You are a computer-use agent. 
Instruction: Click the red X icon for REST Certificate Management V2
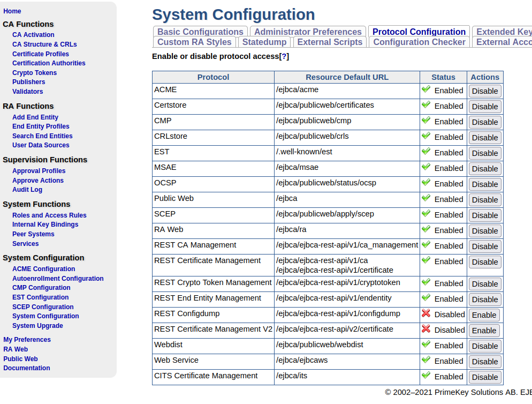(x=425, y=330)
